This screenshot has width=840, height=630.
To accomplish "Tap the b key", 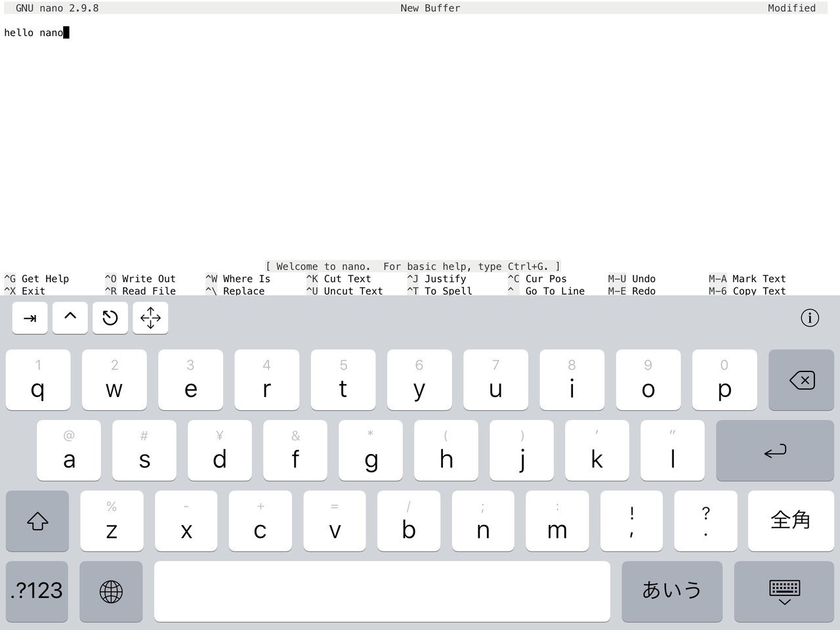I will point(409,521).
